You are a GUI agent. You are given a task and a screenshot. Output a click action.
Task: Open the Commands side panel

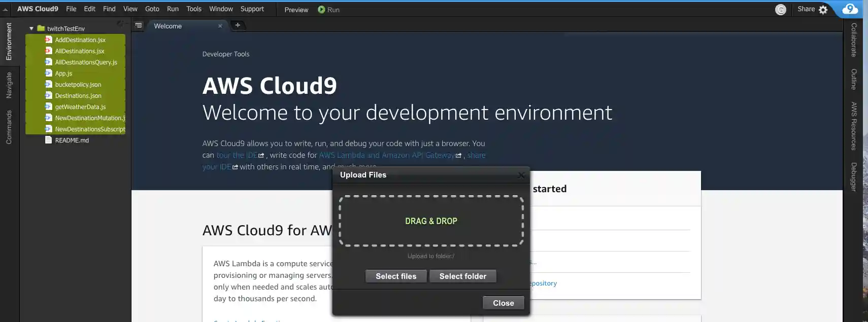(9, 127)
